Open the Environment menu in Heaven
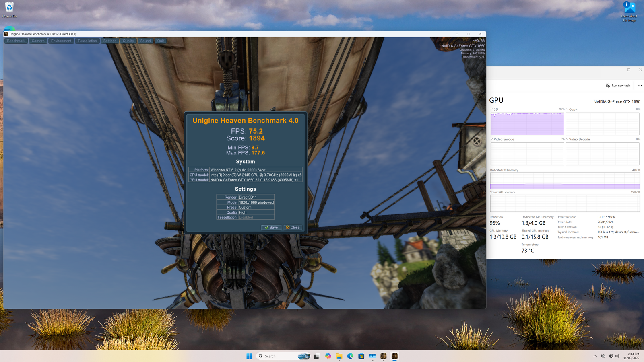Viewport: 644px width, 362px height. coord(61,41)
